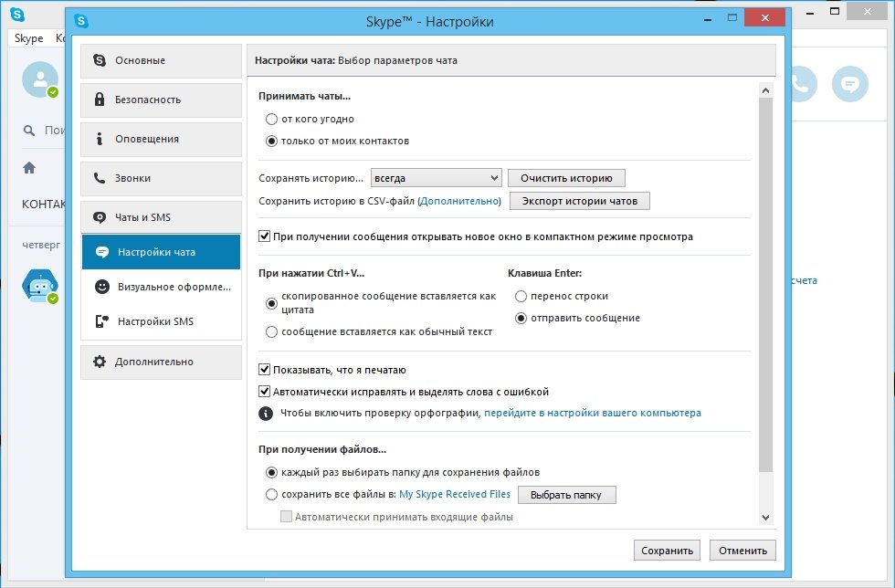Select сохранить все файлы в radio option
The image size is (895, 588).
tap(272, 494)
